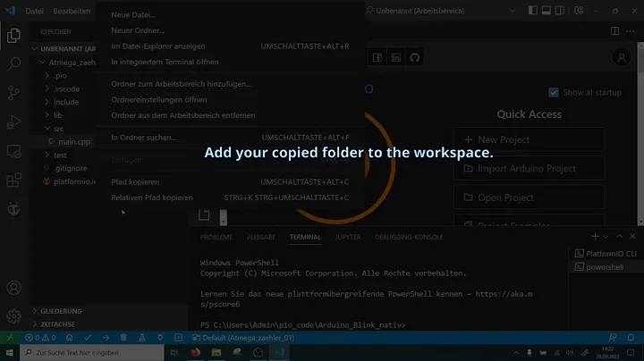The image size is (644, 361).
Task: Toggle bottom panel layout icon
Action: click(547, 11)
